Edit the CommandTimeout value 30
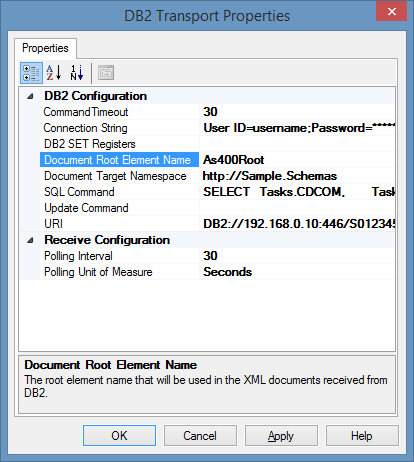 [x=297, y=112]
